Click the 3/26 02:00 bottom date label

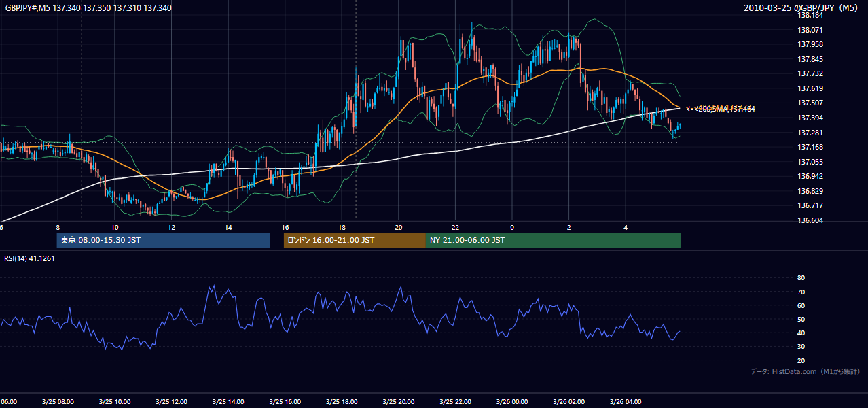pos(568,402)
